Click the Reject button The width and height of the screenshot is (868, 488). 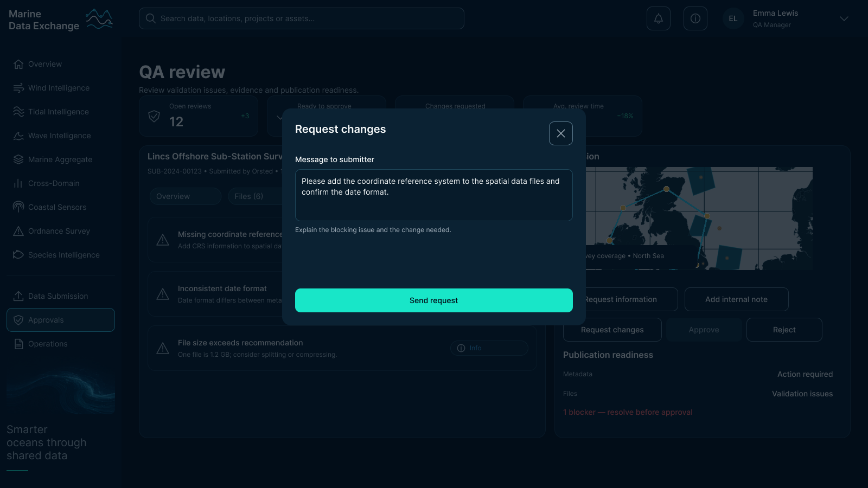[784, 330]
